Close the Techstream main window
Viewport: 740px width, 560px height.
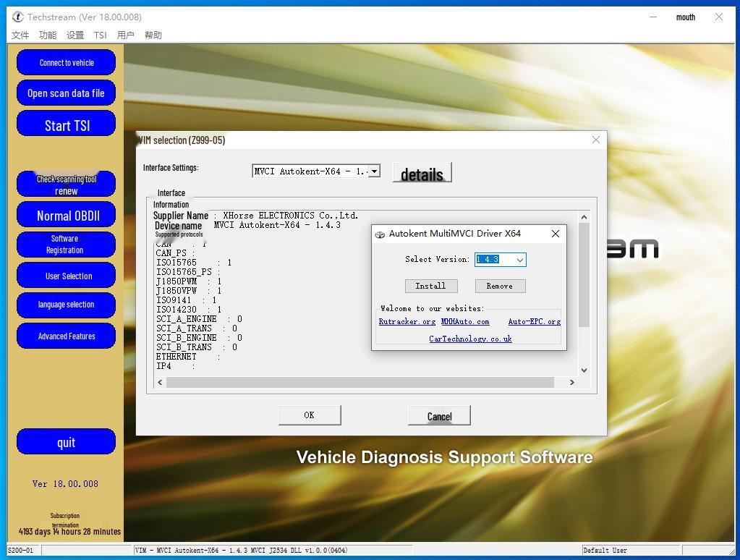click(x=719, y=17)
